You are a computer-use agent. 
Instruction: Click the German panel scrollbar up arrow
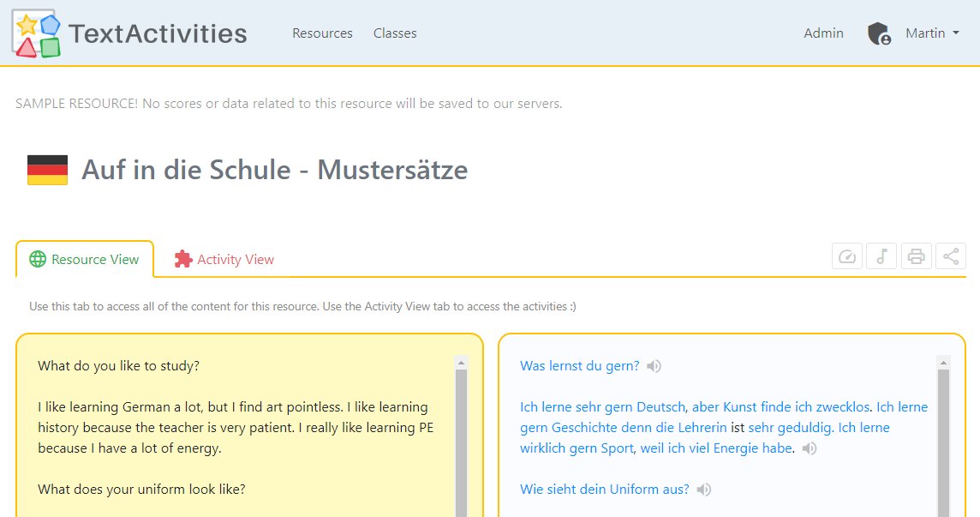click(x=944, y=363)
